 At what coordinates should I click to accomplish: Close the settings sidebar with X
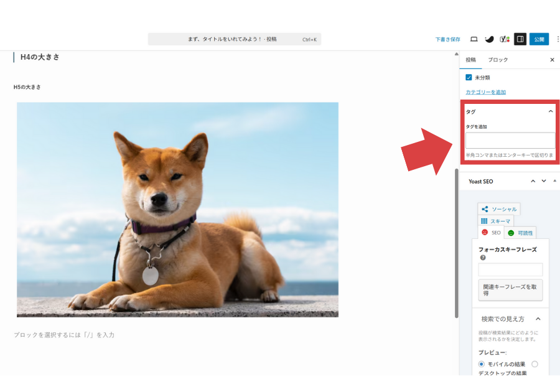click(552, 60)
